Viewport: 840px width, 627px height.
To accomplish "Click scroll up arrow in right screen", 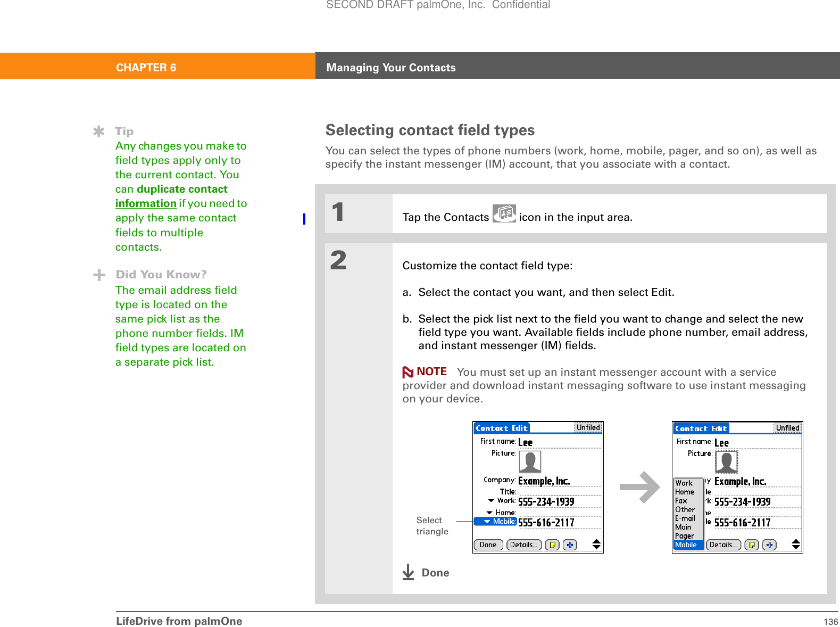I will pyautogui.click(x=796, y=541).
